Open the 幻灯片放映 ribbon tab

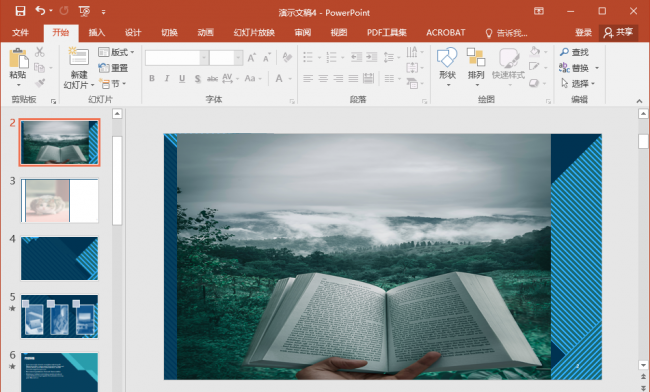254,32
